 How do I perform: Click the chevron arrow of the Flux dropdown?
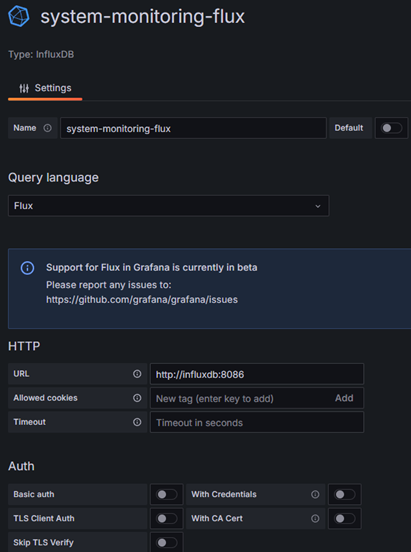[318, 206]
